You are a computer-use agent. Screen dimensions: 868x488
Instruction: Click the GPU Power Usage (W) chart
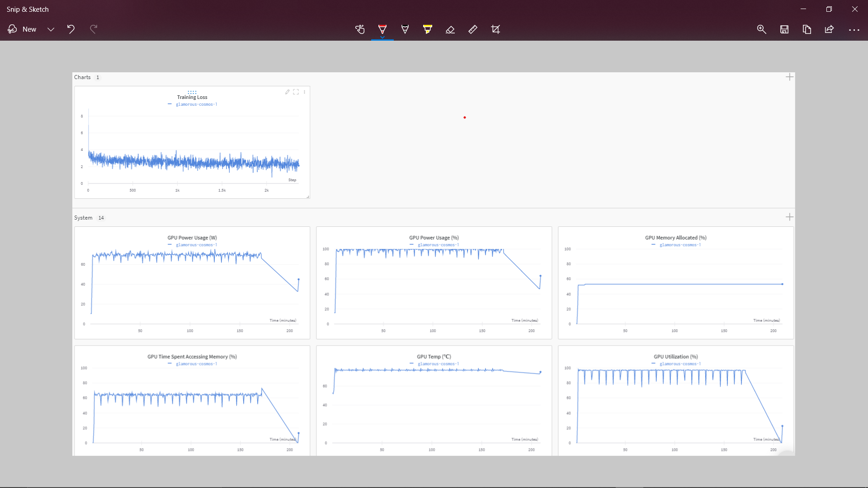192,282
